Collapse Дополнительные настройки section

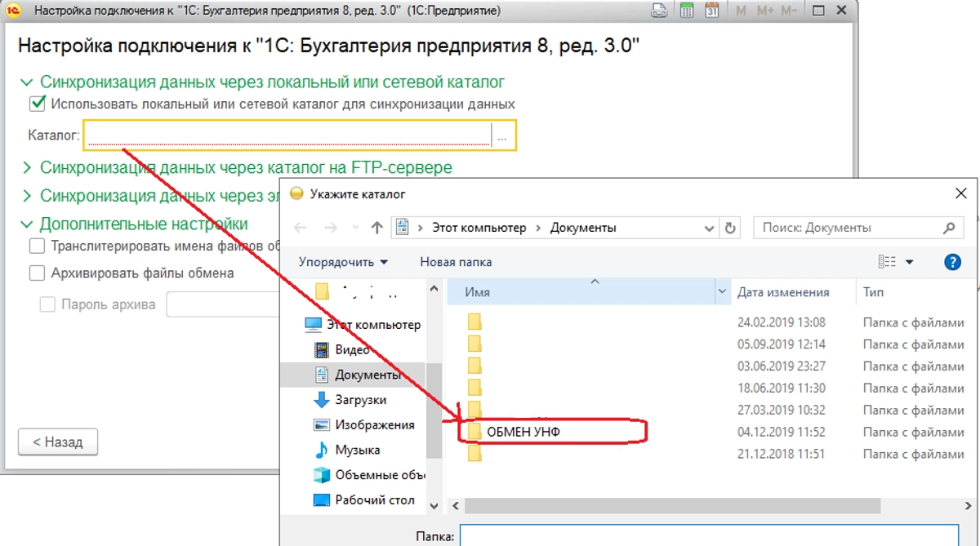pyautogui.click(x=26, y=224)
